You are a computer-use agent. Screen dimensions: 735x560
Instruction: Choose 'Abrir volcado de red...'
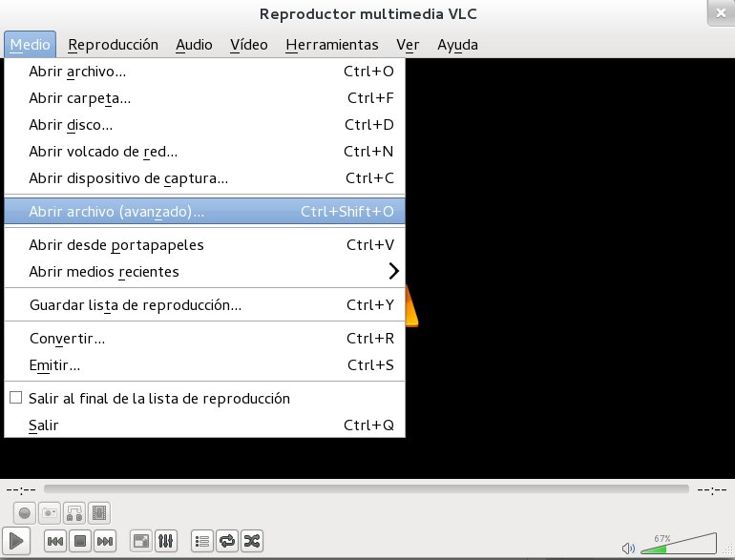pyautogui.click(x=205, y=152)
